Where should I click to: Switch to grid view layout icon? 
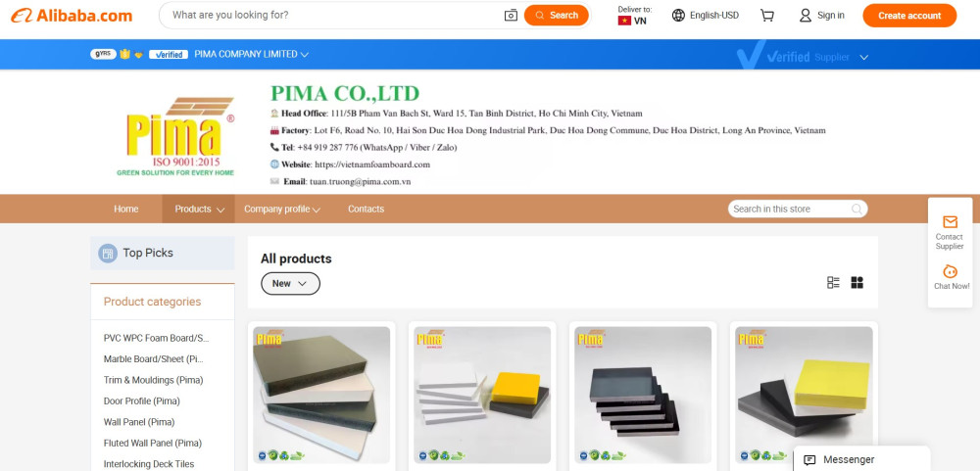[x=857, y=283]
